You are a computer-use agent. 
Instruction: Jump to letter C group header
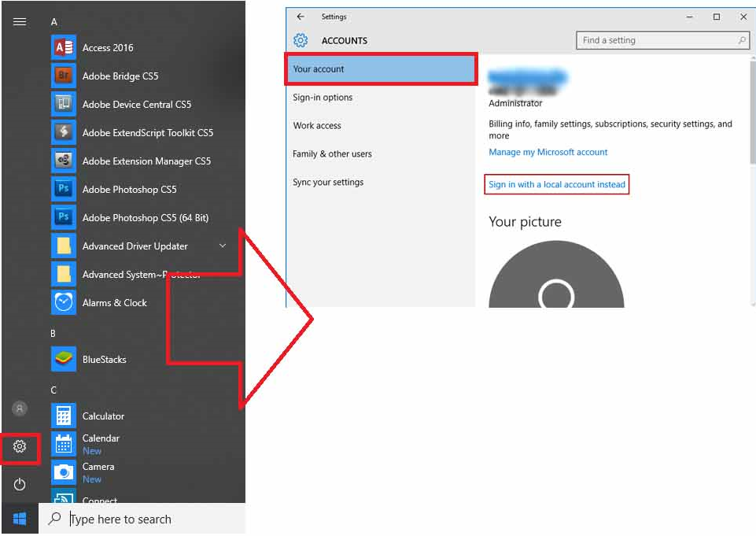[x=53, y=390]
